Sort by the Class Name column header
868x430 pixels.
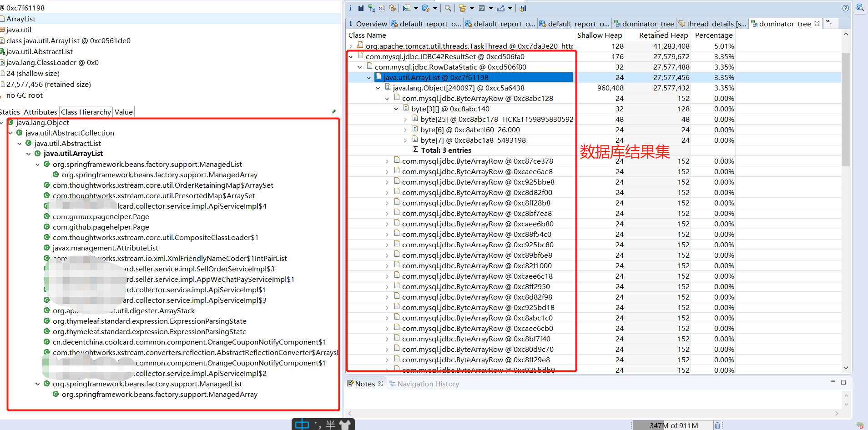459,35
